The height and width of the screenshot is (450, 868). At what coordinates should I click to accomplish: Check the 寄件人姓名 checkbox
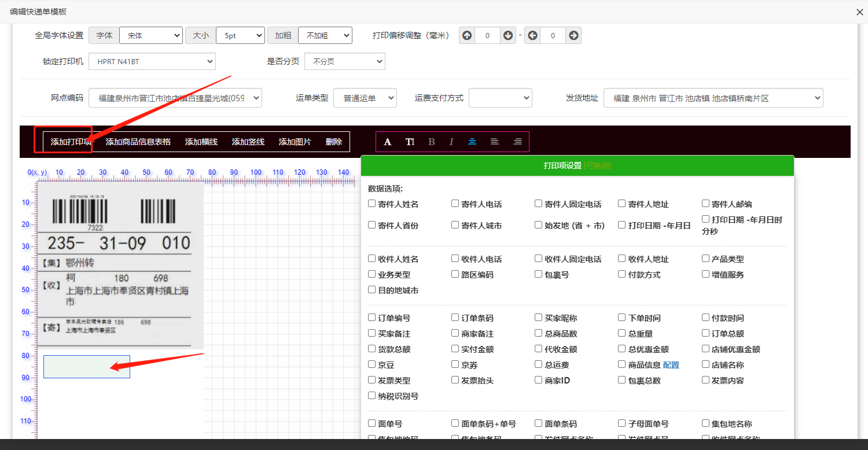[372, 204]
